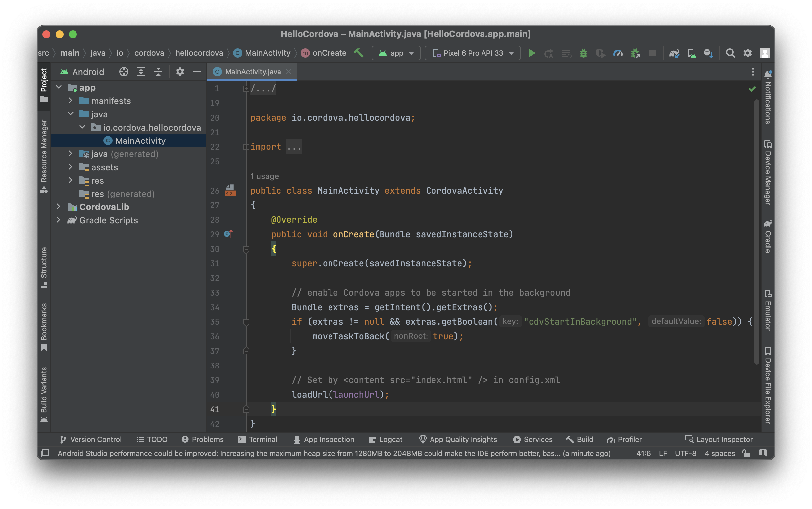The width and height of the screenshot is (812, 509).
Task: Click the 1 usage hint link
Action: coord(264,176)
